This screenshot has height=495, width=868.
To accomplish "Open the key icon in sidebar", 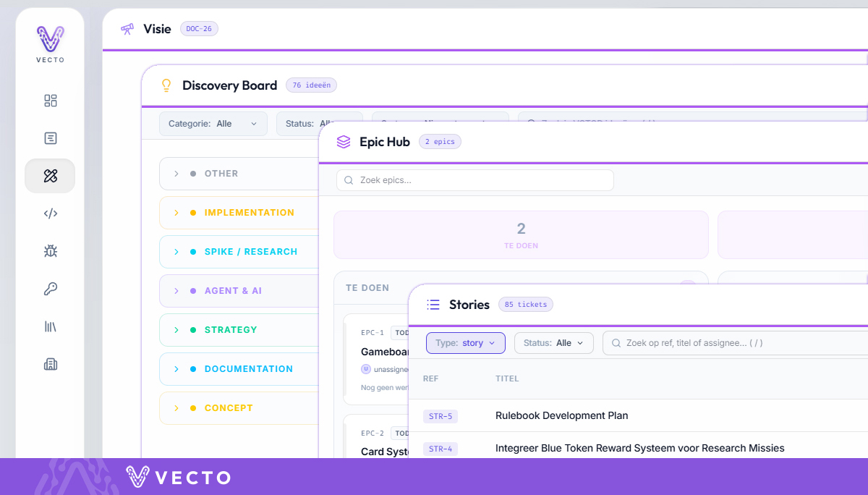I will point(50,289).
